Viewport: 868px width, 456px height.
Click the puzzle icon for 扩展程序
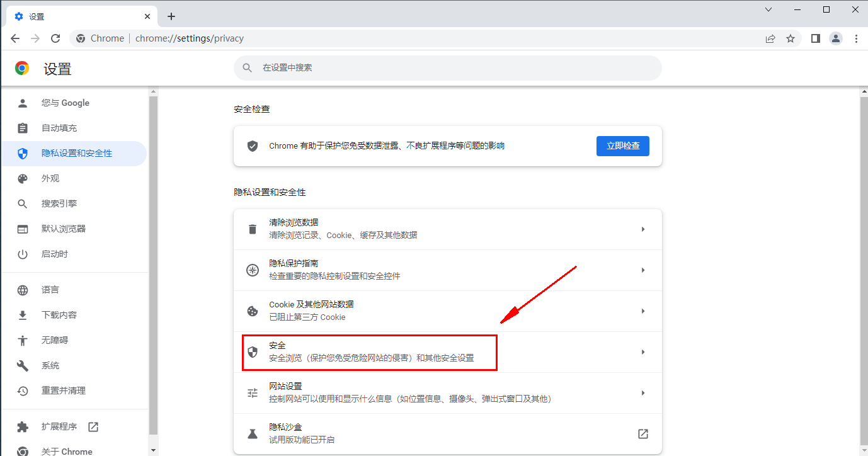pos(23,426)
